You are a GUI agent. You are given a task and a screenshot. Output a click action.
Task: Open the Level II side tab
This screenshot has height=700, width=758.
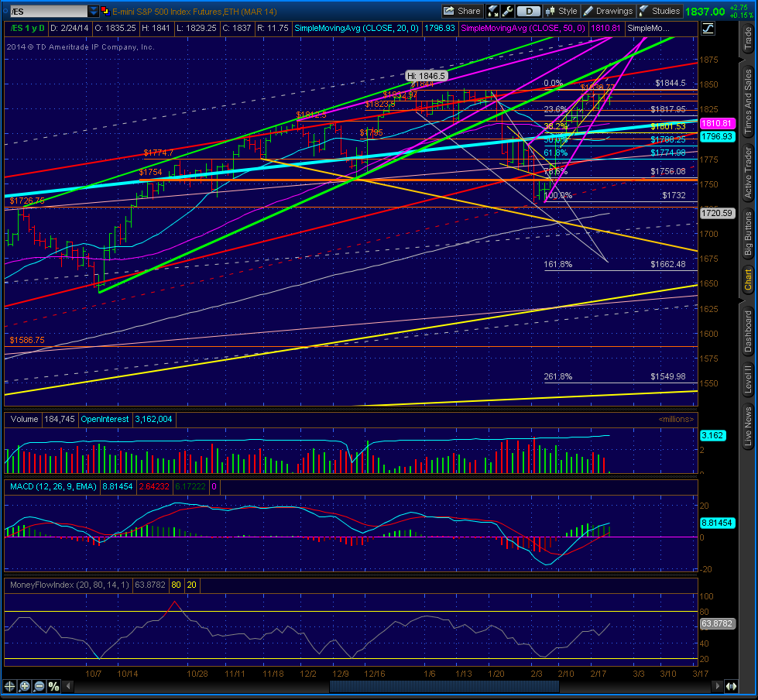point(748,379)
